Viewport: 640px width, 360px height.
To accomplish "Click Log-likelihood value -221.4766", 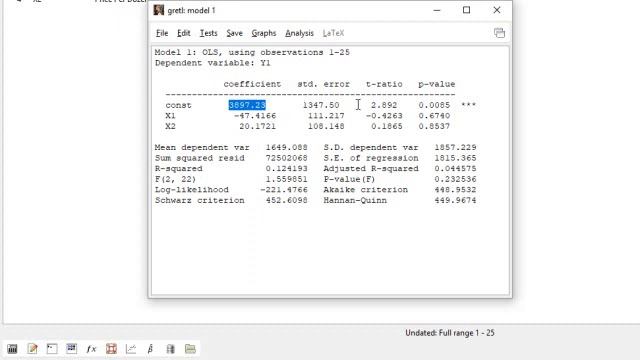I will pyautogui.click(x=284, y=190).
